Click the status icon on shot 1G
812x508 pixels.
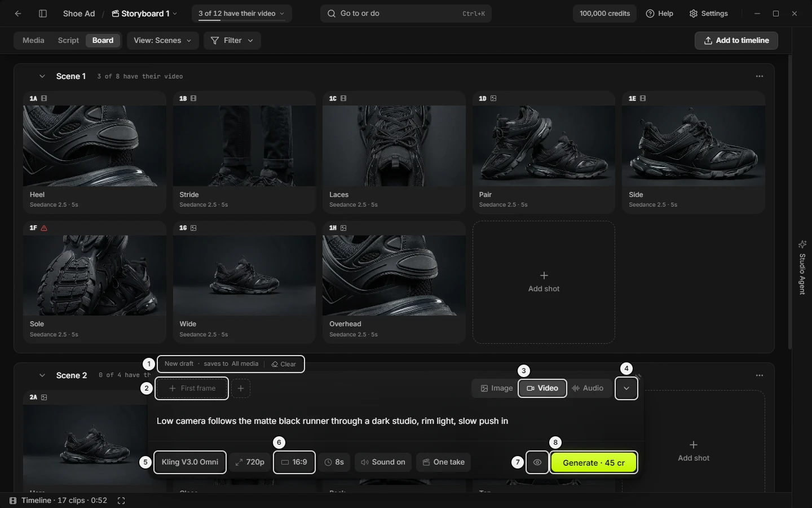(193, 228)
